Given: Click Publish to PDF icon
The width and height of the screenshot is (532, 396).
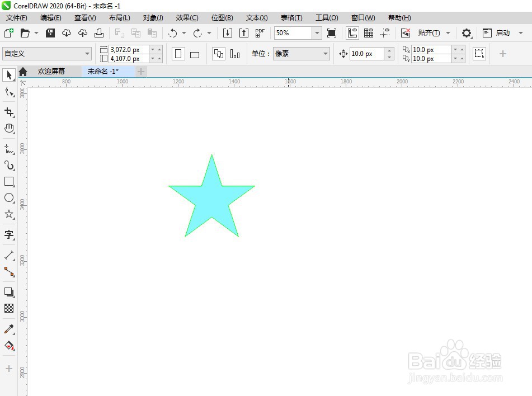Looking at the screenshot, I should tap(260, 33).
